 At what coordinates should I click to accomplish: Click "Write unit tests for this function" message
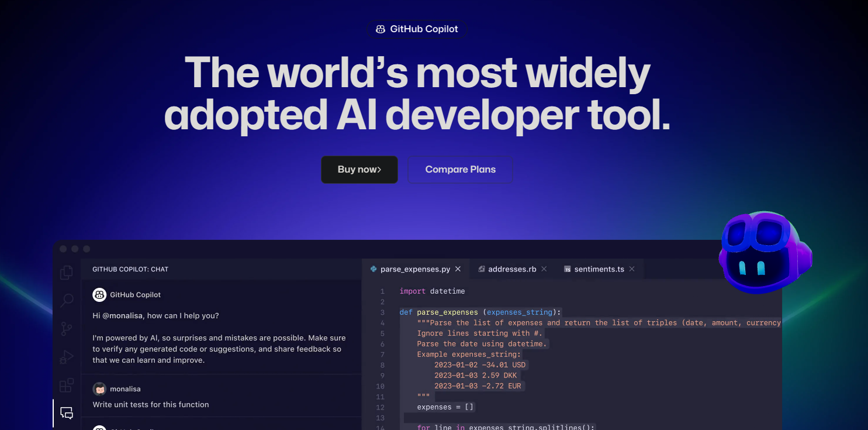[x=151, y=405]
